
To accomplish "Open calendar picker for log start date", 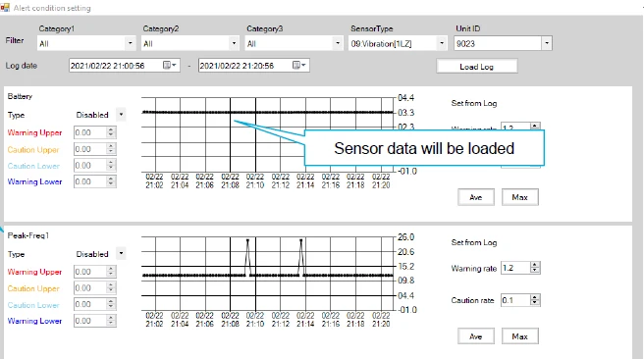I will (x=169, y=66).
